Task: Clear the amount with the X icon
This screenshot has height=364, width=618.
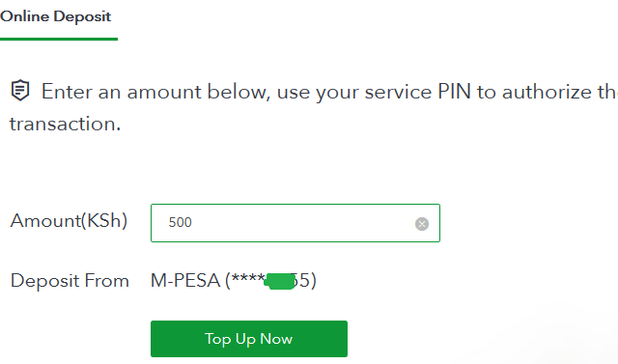Action: click(422, 224)
